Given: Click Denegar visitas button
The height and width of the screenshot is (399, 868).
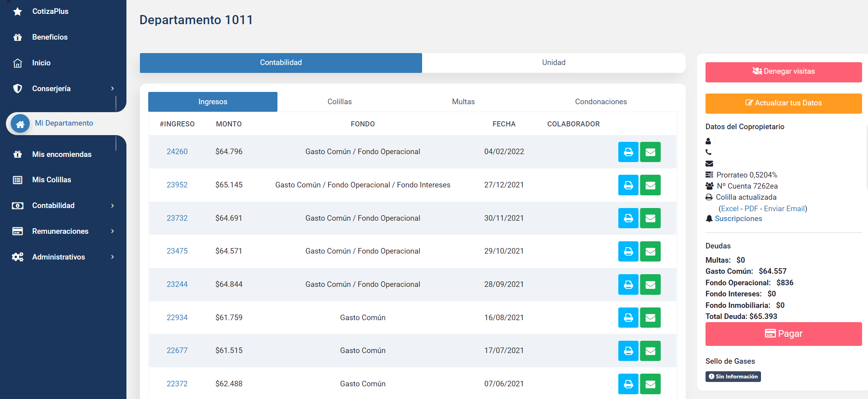Looking at the screenshot, I should pos(784,72).
